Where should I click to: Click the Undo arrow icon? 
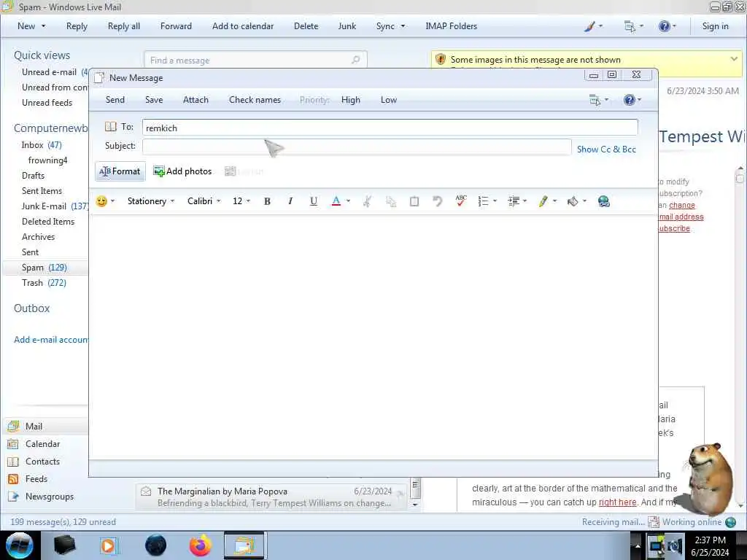click(438, 201)
